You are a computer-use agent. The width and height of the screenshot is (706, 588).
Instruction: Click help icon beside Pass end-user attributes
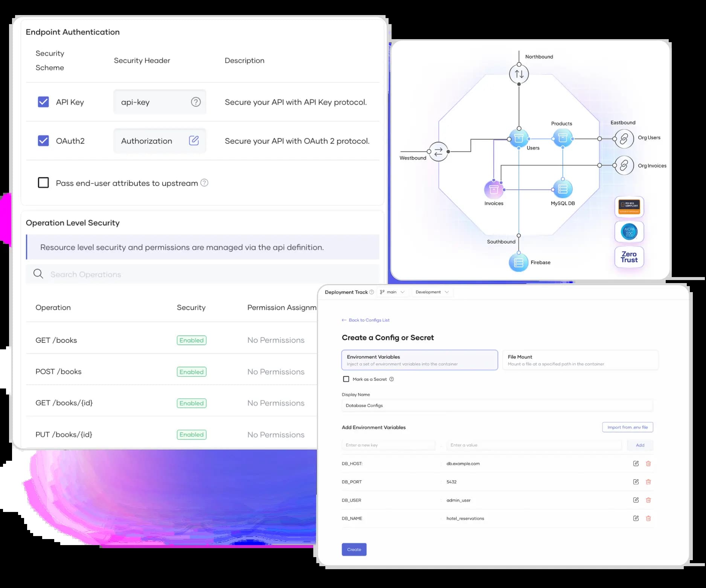(x=204, y=183)
